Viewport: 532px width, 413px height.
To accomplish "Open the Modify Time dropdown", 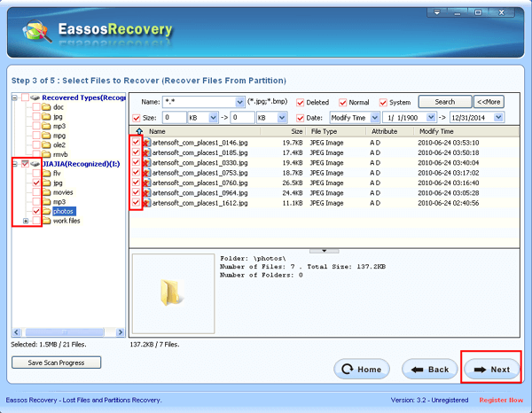I will (x=374, y=118).
